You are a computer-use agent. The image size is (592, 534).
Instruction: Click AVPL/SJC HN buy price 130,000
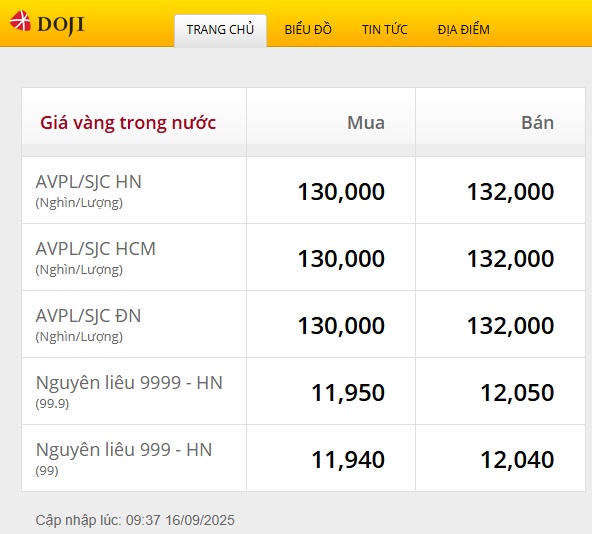341,191
